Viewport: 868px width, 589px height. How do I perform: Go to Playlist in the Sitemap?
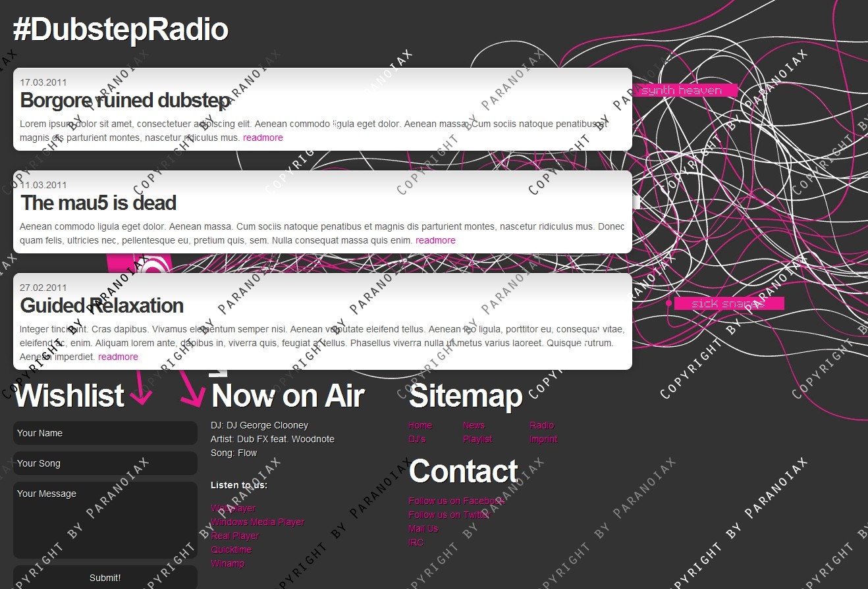click(x=477, y=439)
